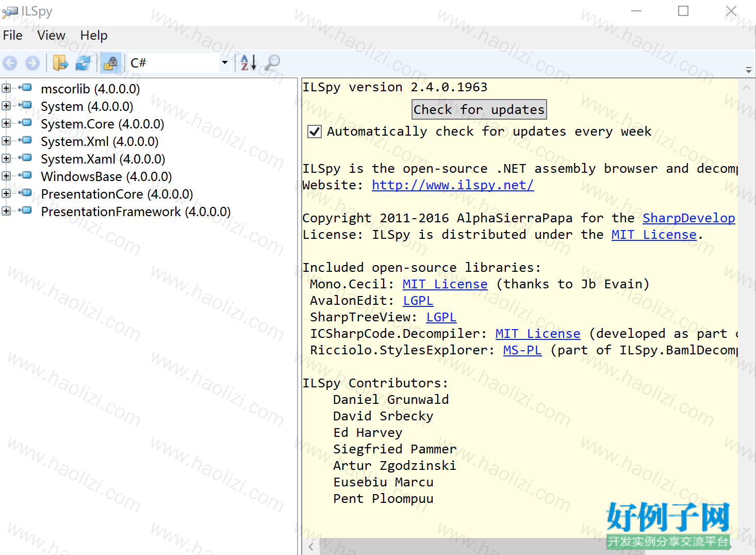Open the AvalonEdit LGPL link

(418, 301)
